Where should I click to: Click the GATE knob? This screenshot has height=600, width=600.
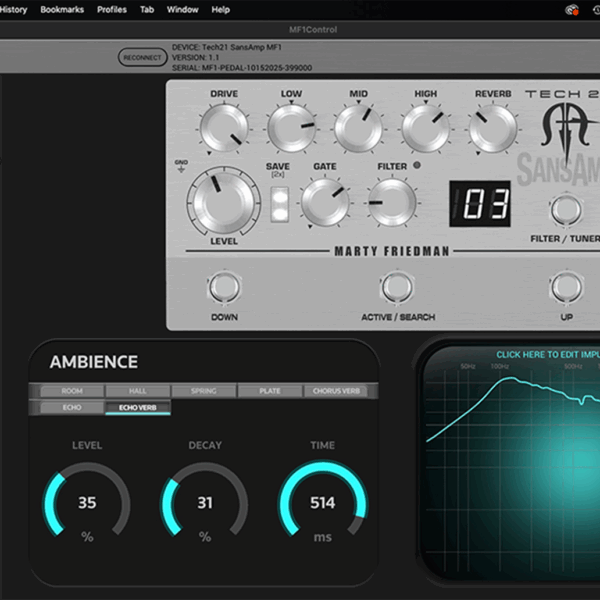pos(325,203)
